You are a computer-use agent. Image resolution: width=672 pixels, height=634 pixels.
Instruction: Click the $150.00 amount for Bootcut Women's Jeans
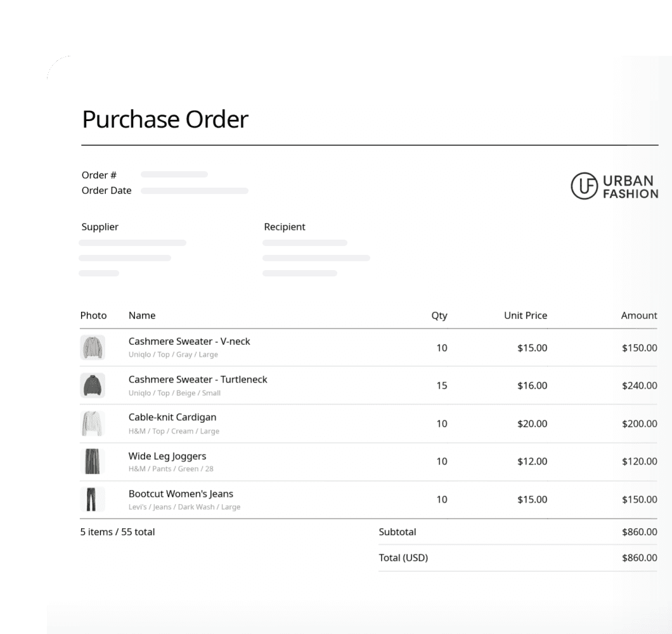pos(640,500)
